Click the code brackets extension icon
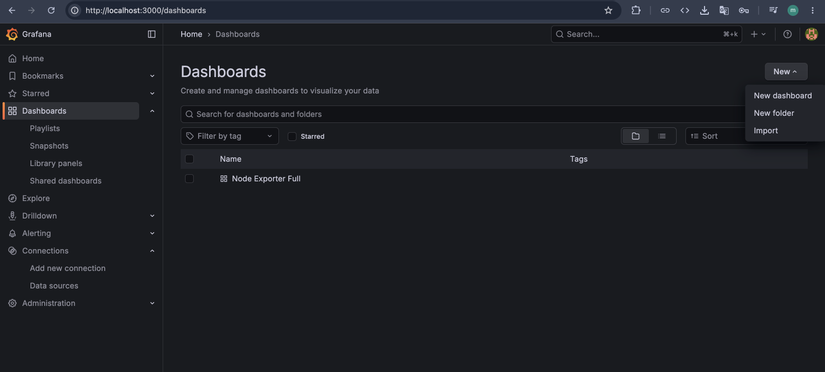Screen dimensions: 825x372 pos(685,11)
